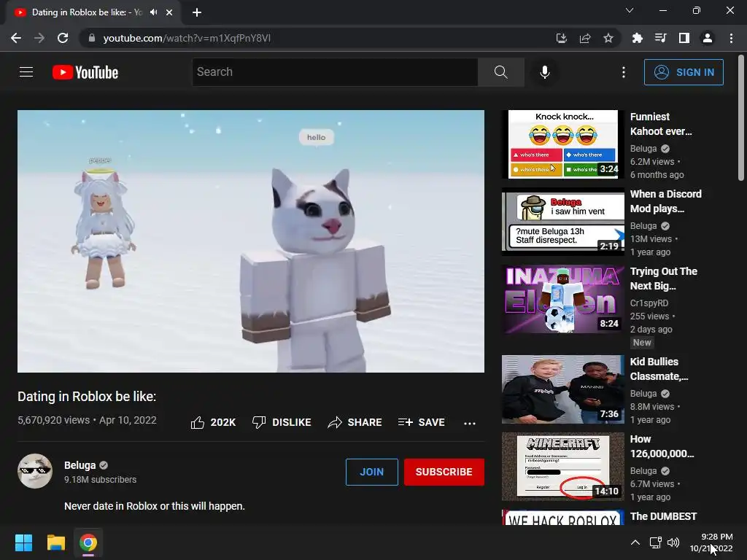Save the video to a playlist
Image resolution: width=747 pixels, height=560 pixels.
[422, 422]
